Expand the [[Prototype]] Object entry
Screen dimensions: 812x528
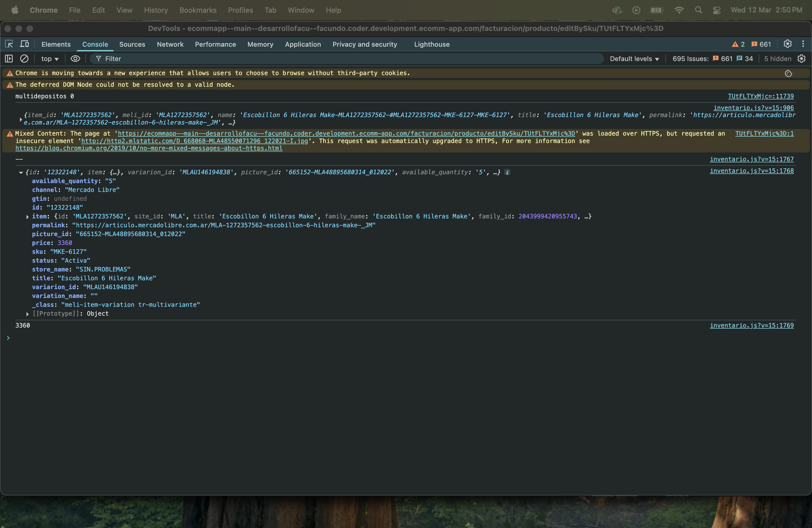27,314
